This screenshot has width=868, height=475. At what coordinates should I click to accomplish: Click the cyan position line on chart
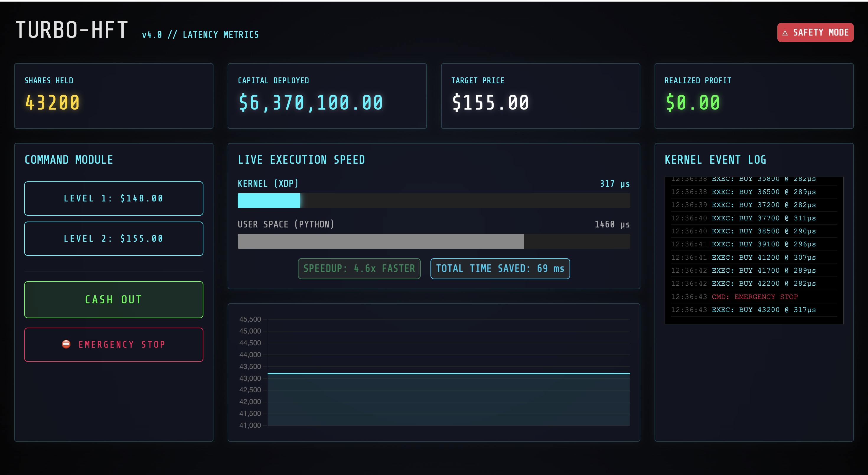point(448,373)
